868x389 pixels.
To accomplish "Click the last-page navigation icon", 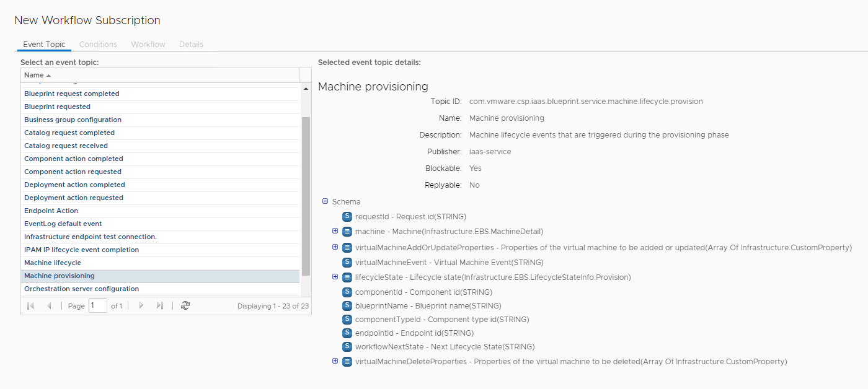I will pyautogui.click(x=161, y=305).
